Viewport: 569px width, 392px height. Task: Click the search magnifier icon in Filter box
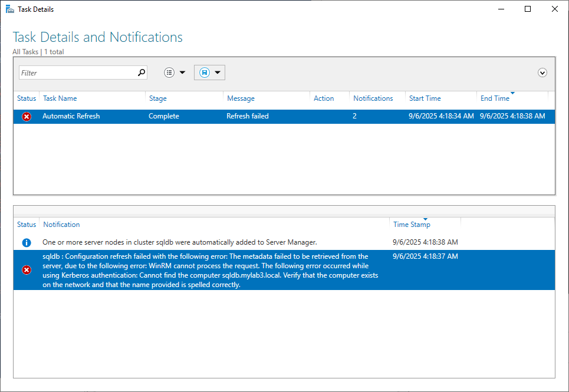pos(142,73)
